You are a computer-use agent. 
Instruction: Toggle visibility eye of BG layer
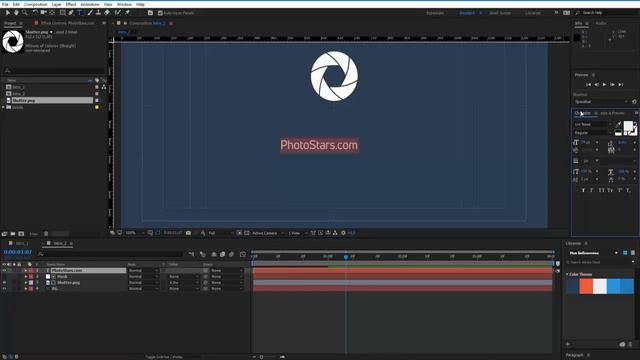point(4,289)
